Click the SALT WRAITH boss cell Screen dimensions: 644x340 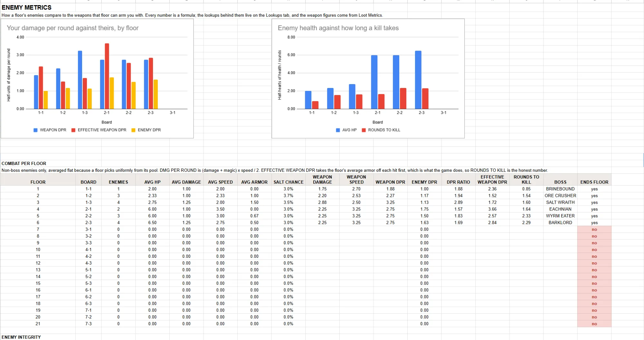[560, 202]
